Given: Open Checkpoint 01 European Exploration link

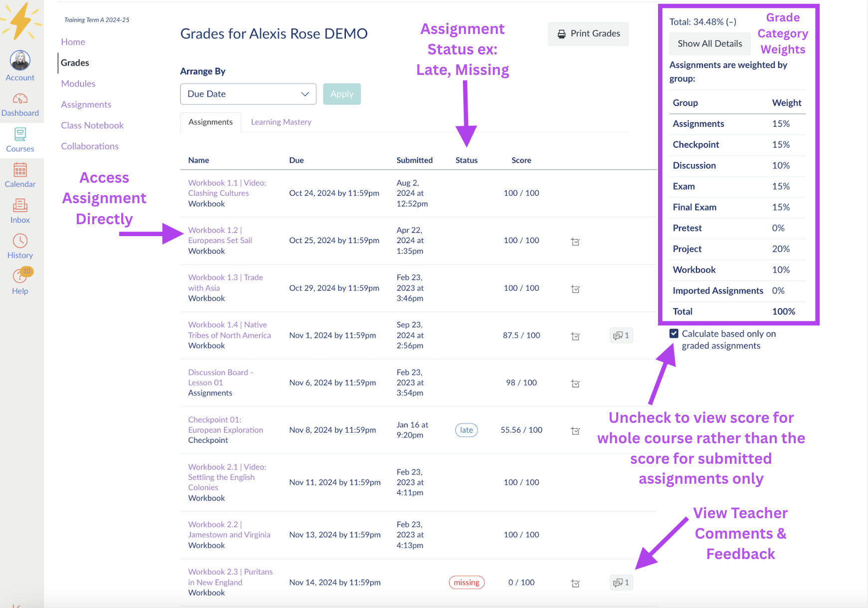Looking at the screenshot, I should pos(225,425).
